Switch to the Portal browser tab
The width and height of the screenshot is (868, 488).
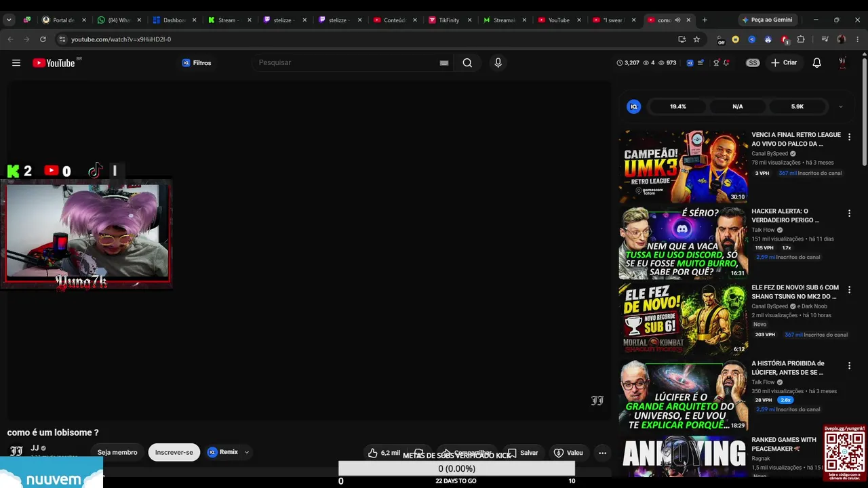point(63,20)
